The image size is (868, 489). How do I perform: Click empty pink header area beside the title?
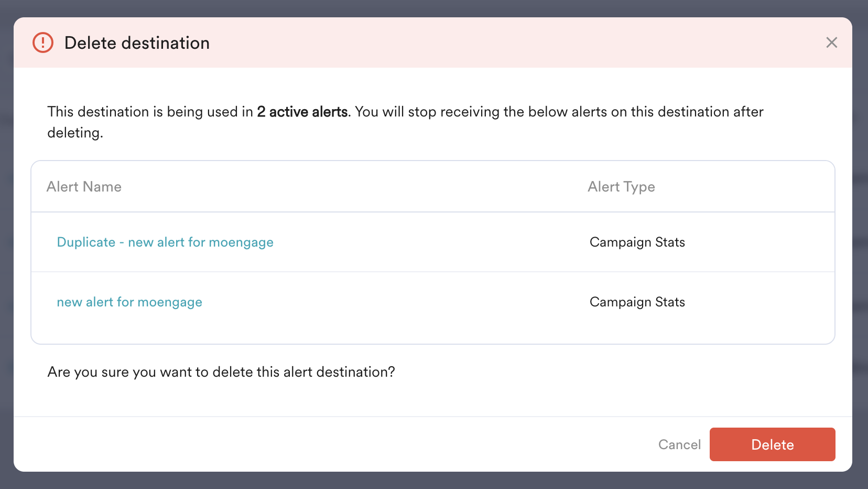(472, 42)
